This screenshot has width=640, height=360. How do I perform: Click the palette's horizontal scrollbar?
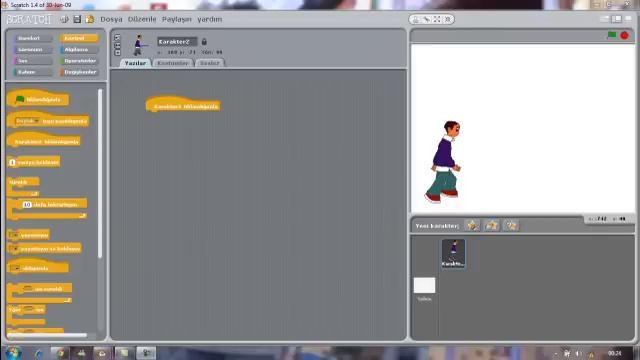[x=47, y=335]
